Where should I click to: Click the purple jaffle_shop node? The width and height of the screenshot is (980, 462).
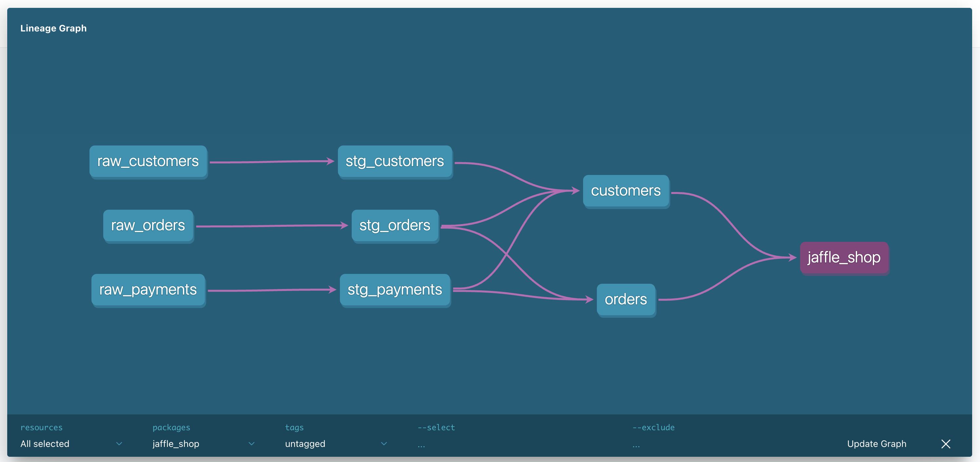(844, 258)
